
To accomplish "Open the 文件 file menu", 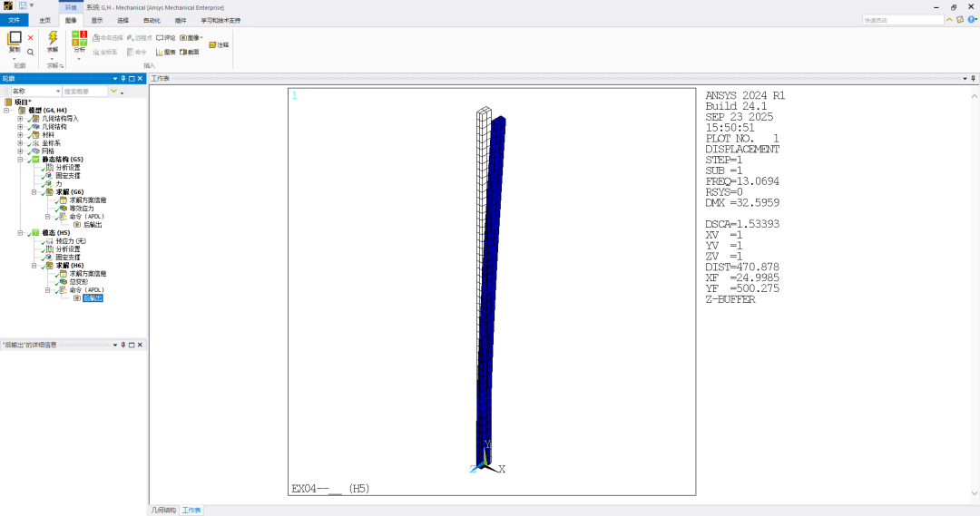I will pos(14,20).
